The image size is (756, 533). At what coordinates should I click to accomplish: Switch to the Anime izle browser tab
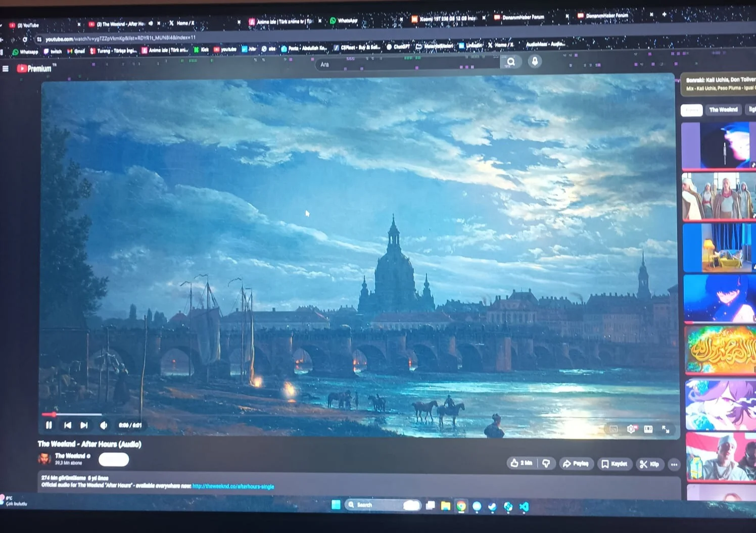pyautogui.click(x=285, y=22)
